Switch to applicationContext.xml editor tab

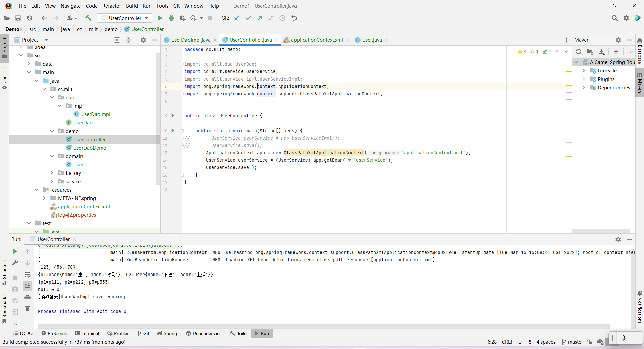317,40
